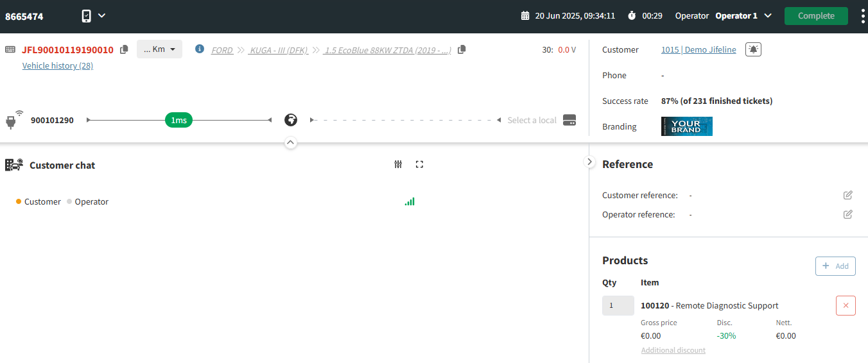Copy the vehicle description text
Viewport: 868px width, 363px height.
tap(462, 49)
